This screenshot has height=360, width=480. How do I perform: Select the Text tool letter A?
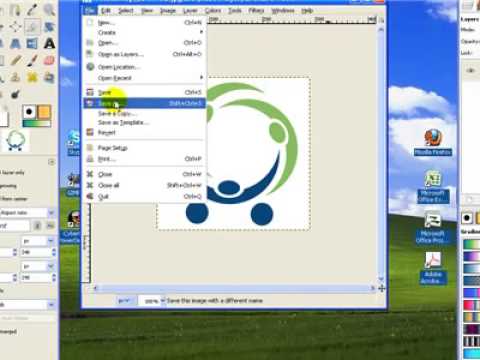pyautogui.click(x=49, y=44)
